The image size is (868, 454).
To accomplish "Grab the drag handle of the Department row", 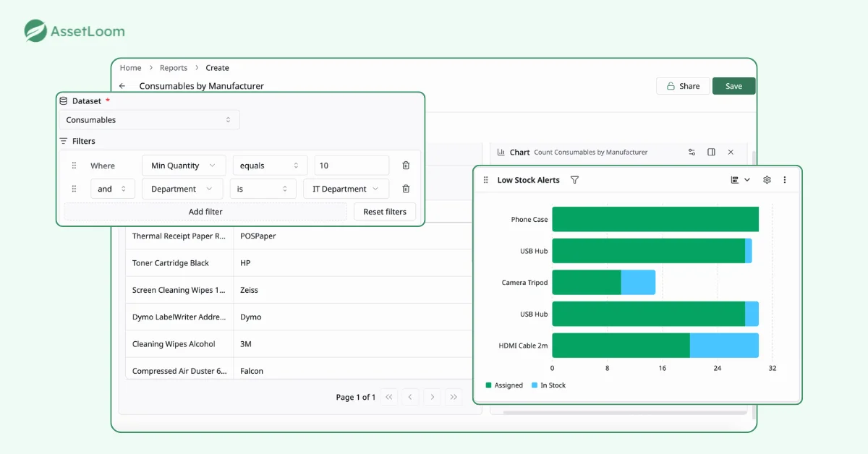I will pyautogui.click(x=74, y=189).
